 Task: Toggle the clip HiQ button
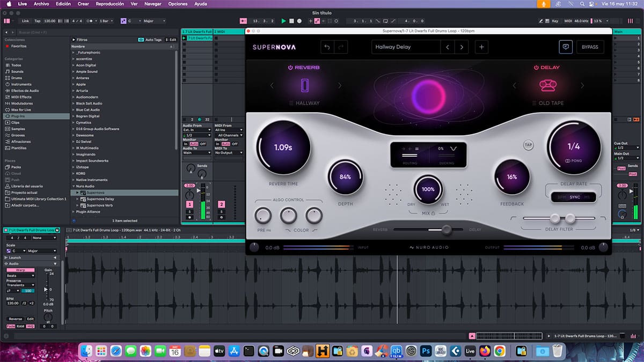(30, 326)
